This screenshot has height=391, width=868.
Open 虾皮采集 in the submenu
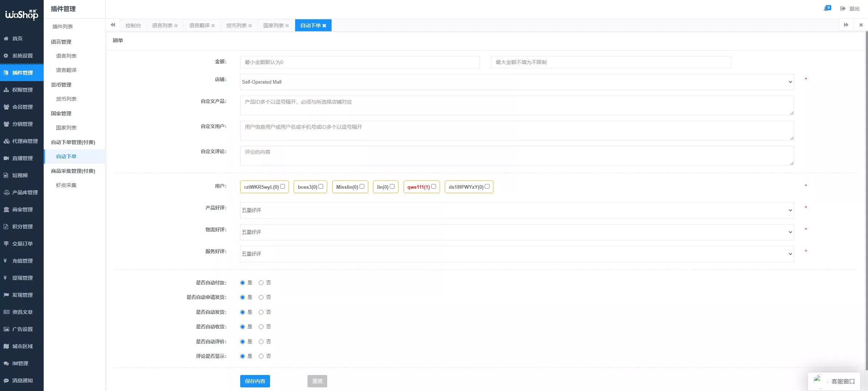[66, 185]
